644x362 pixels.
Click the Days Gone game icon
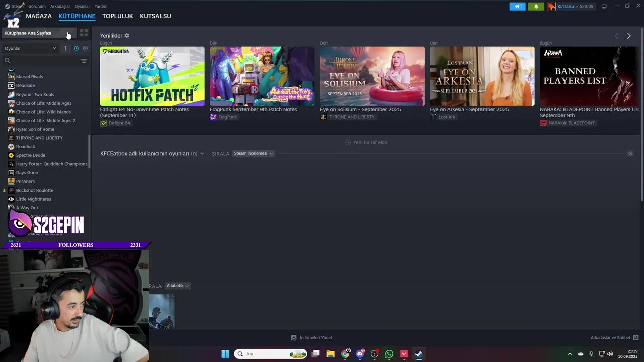(x=11, y=173)
